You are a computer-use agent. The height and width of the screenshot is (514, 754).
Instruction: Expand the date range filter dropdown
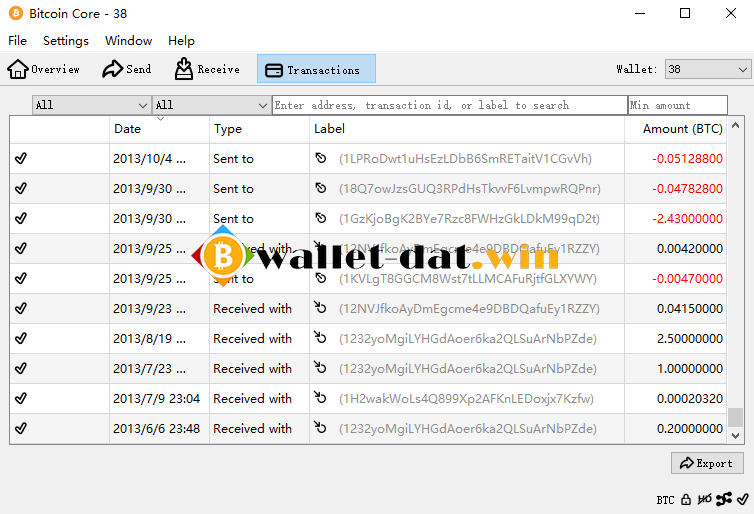pos(91,105)
